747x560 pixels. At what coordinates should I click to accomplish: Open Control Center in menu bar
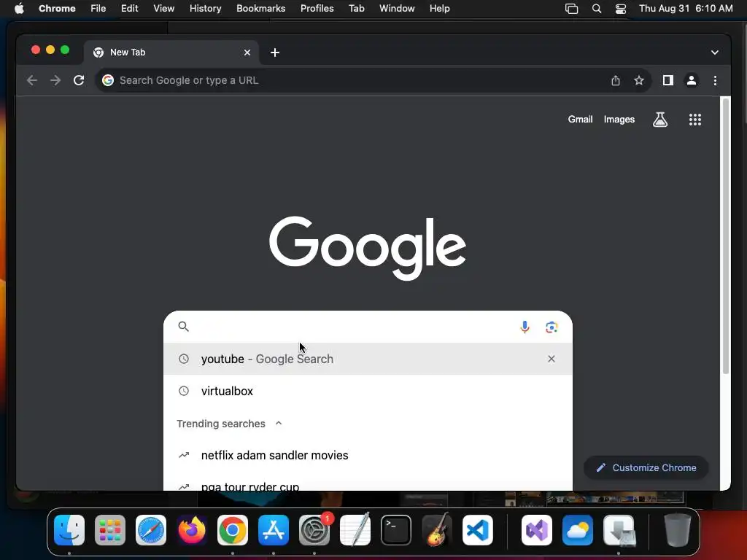click(x=620, y=8)
